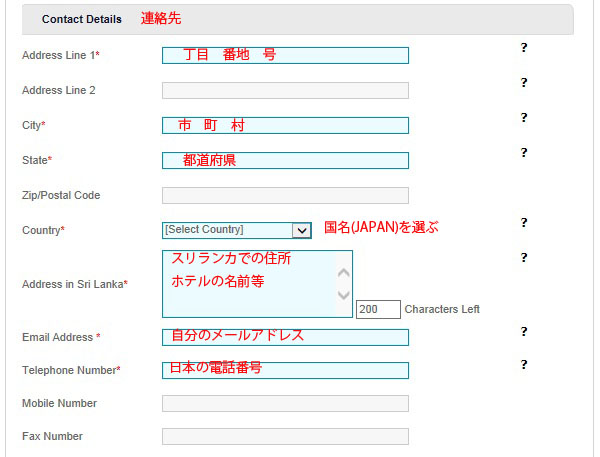Focus the Address Line 1 input field
Screen dimensions: 600x457
285,55
